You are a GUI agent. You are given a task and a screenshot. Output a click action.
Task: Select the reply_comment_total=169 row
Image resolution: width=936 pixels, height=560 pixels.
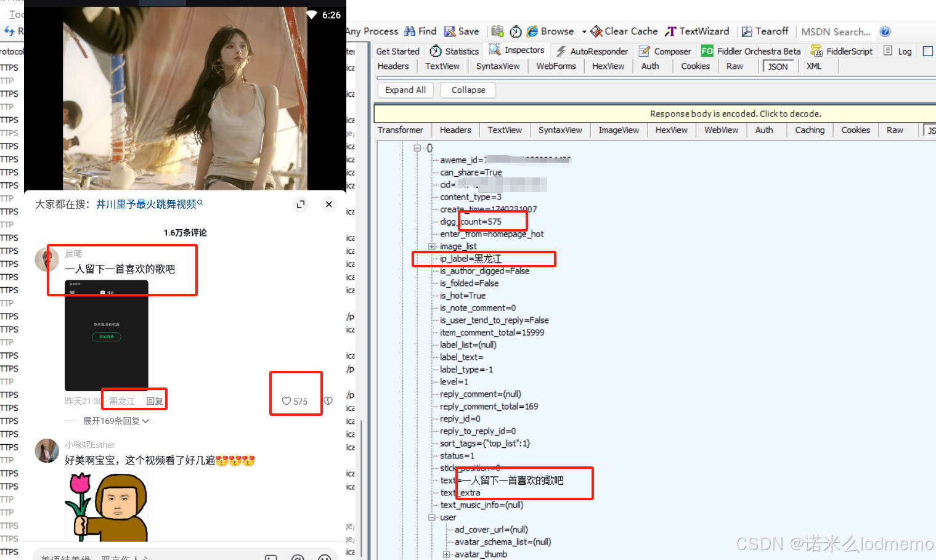point(489,407)
